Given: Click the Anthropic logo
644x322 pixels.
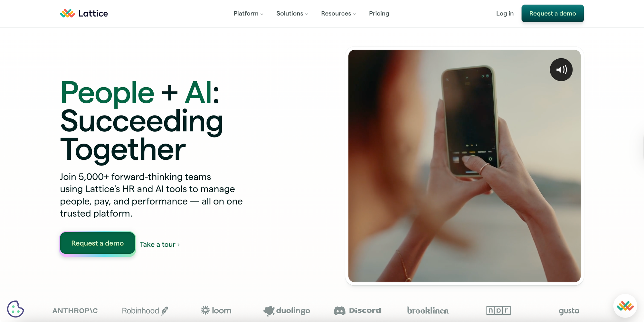Looking at the screenshot, I should click(x=75, y=311).
